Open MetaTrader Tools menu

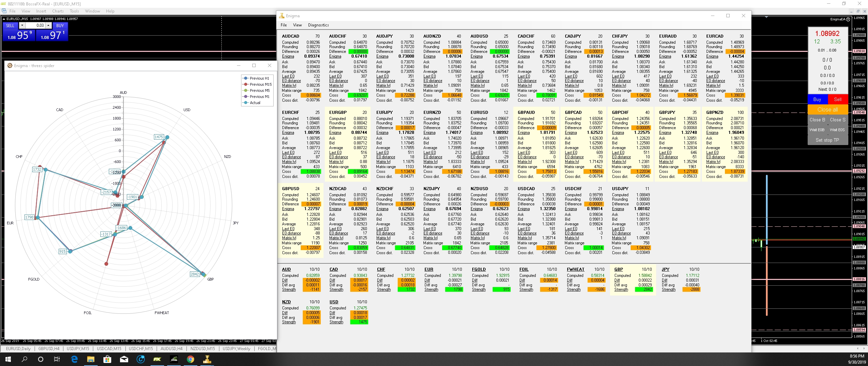click(x=74, y=11)
